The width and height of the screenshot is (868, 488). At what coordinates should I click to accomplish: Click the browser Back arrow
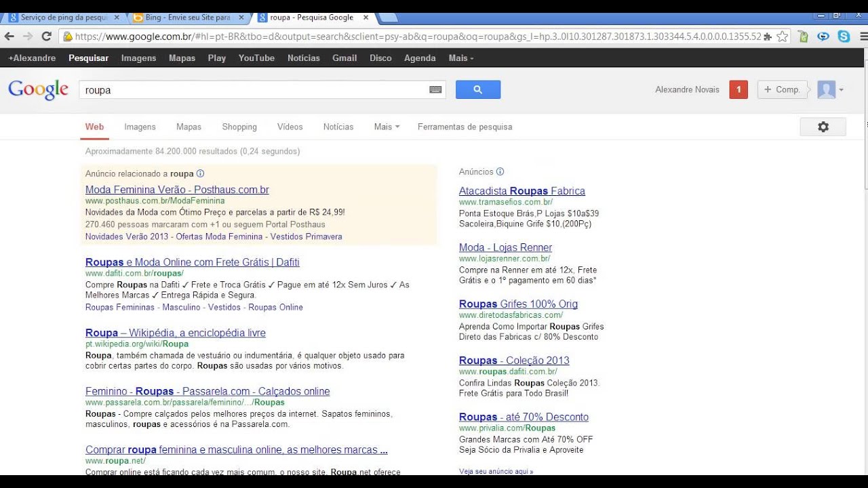click(x=9, y=37)
